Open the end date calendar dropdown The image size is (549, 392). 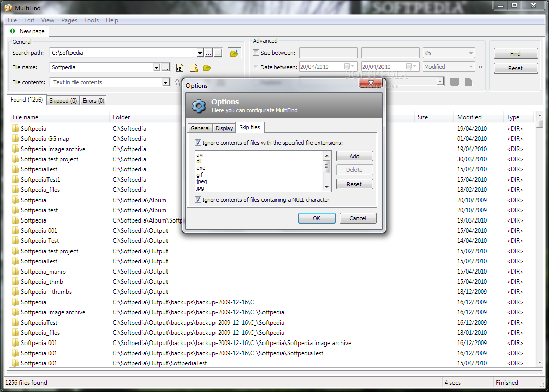[x=413, y=66]
